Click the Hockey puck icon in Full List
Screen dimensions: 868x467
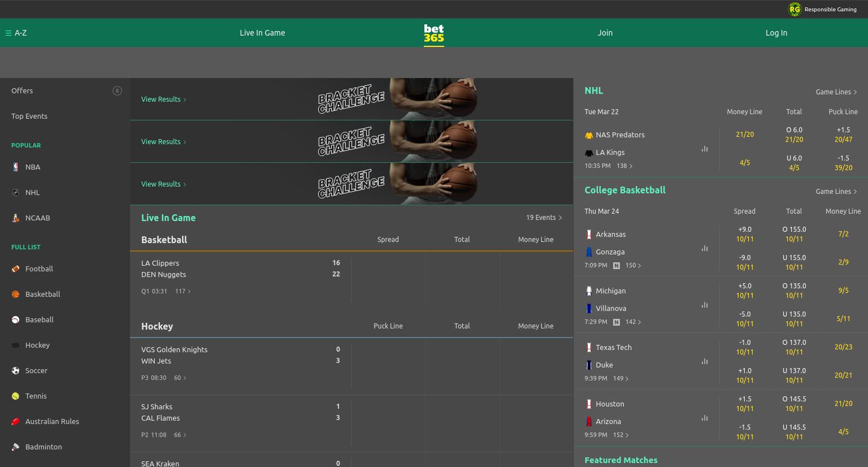(x=16, y=345)
